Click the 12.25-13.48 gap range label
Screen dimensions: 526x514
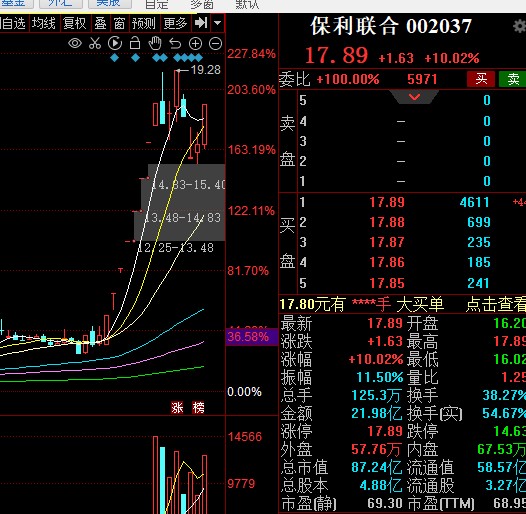[175, 248]
